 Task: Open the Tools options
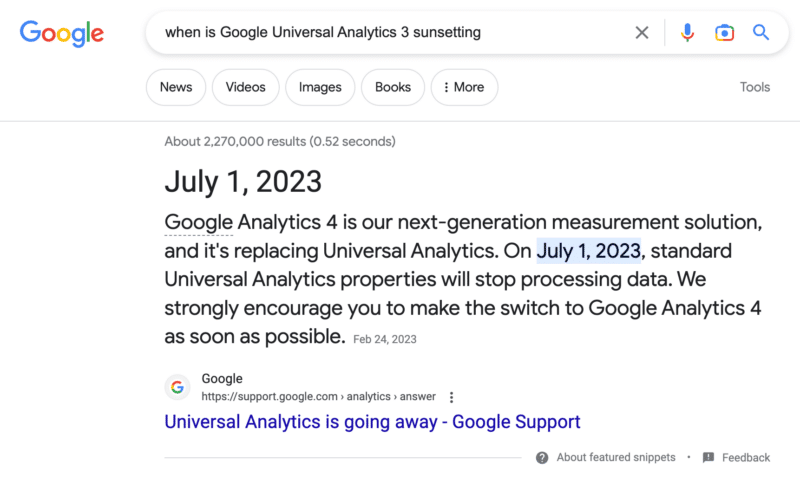tap(755, 87)
